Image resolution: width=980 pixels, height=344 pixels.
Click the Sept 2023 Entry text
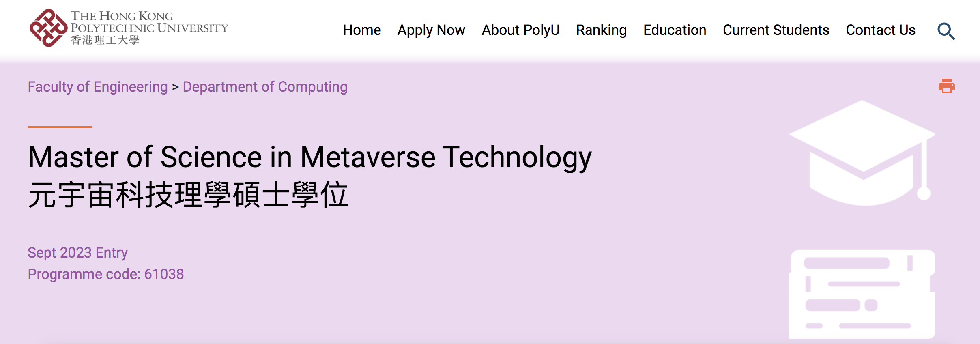coord(77,253)
